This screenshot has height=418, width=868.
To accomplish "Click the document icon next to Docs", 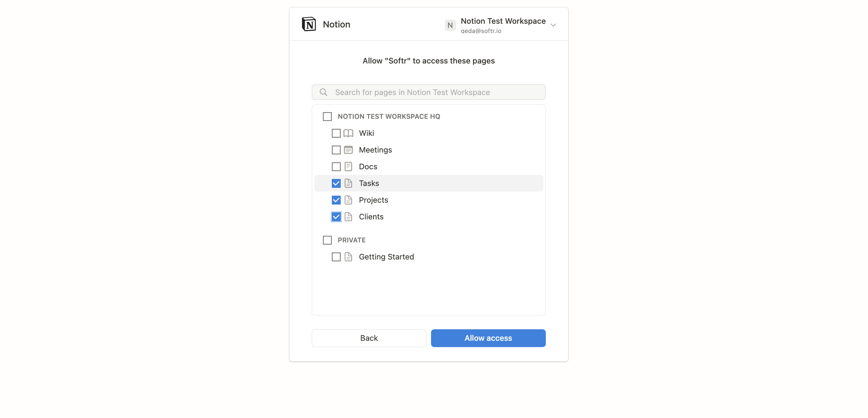I will tap(348, 166).
